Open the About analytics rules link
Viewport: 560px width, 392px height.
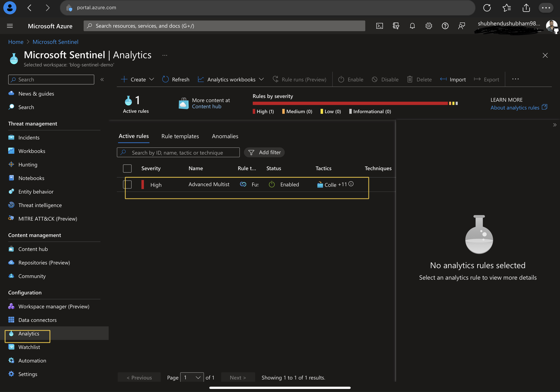[x=519, y=108]
